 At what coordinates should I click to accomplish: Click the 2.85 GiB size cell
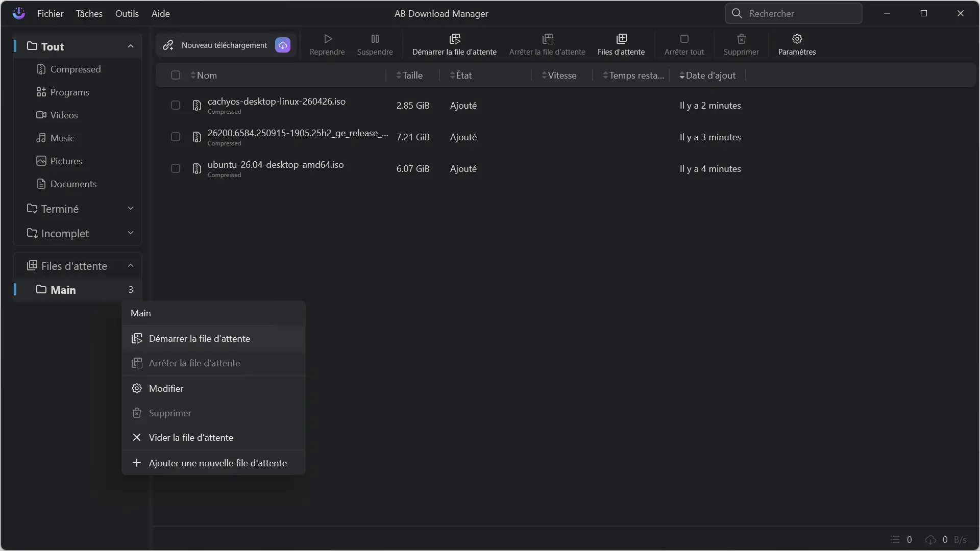click(413, 106)
